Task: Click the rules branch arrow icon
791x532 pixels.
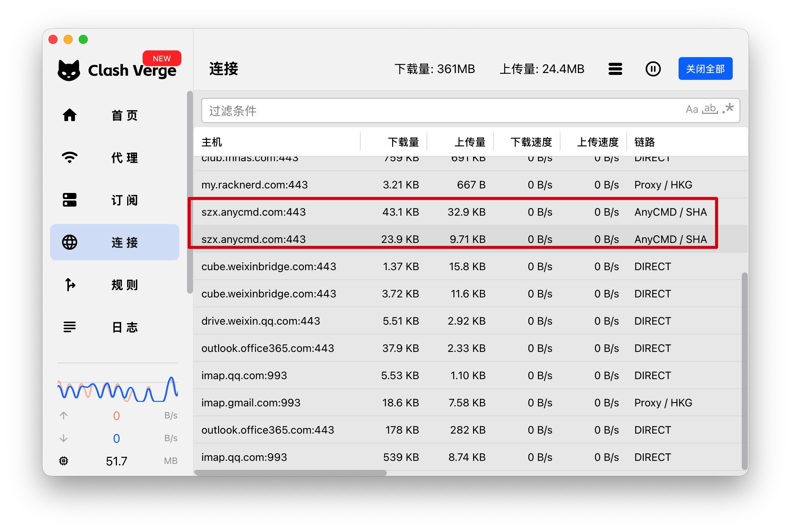Action: [70, 285]
